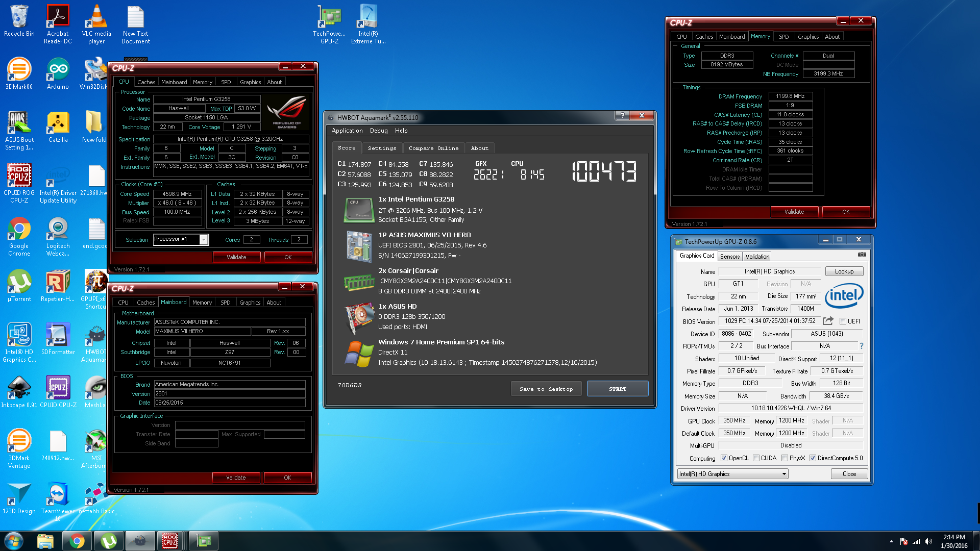Open the SDFormatter desktop icon
Viewport: 980px width, 551px height.
[58, 339]
